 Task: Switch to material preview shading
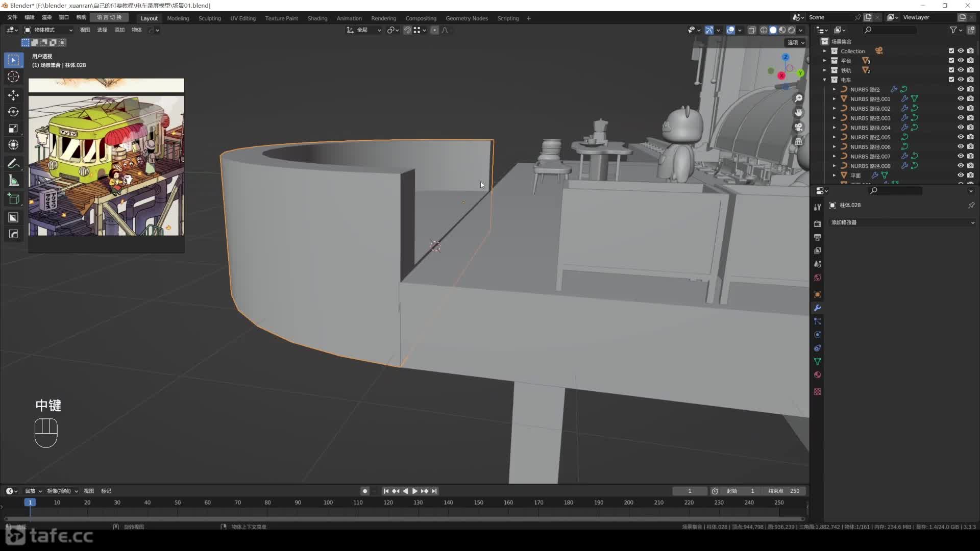click(x=782, y=30)
